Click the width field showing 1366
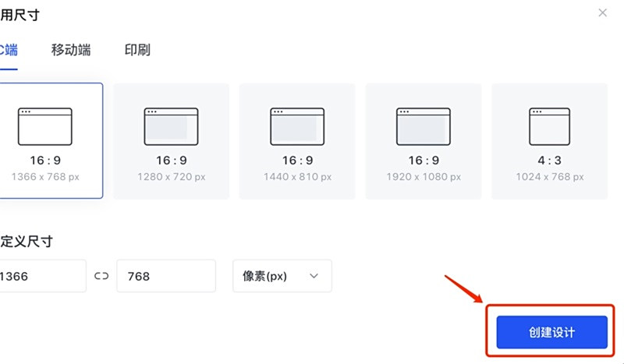624x364 pixels. [x=43, y=276]
